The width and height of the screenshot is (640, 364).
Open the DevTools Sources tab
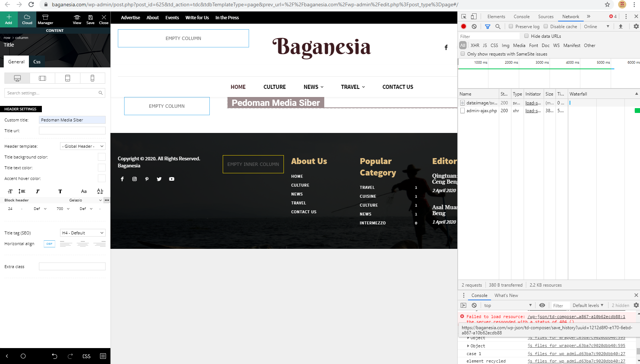[546, 17]
